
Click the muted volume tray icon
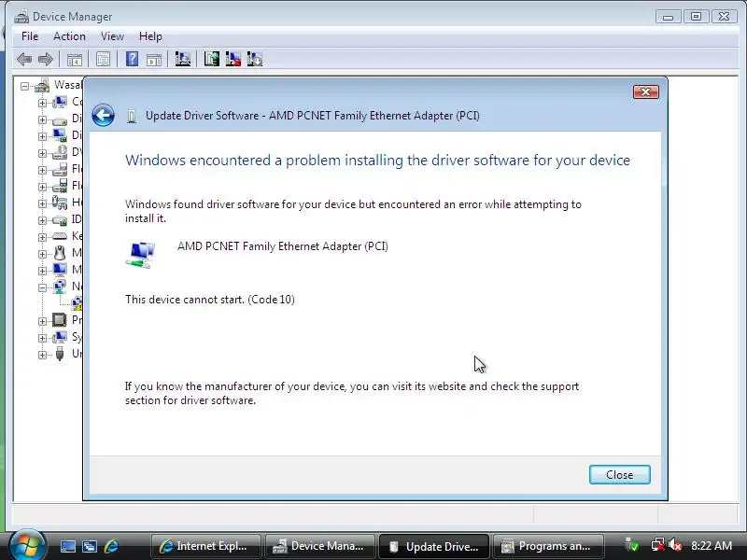coord(674,545)
